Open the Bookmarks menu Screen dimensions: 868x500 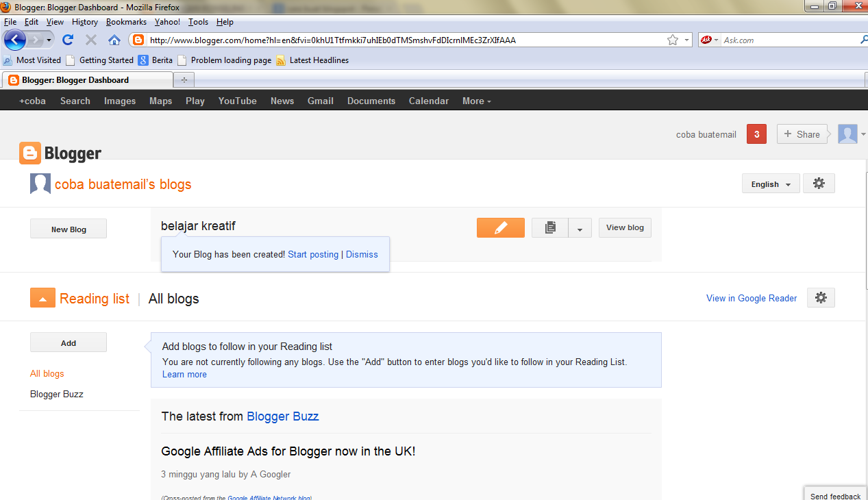click(126, 22)
